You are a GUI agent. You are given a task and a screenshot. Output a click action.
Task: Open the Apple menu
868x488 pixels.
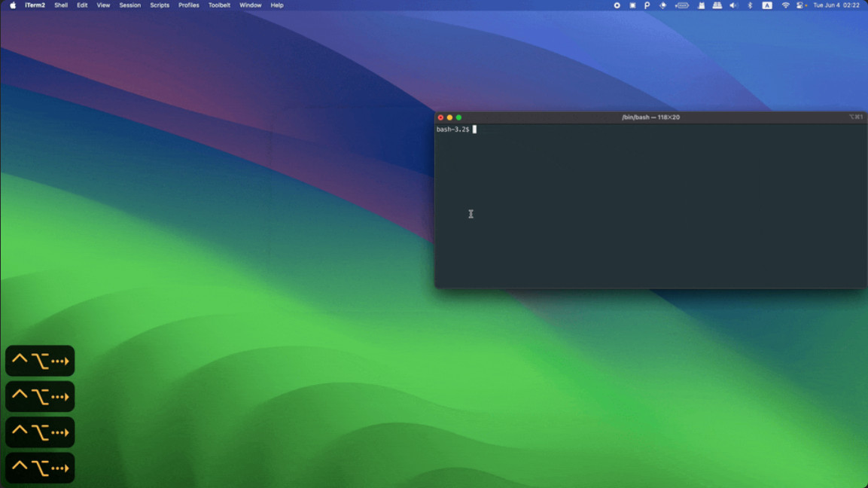(x=12, y=5)
